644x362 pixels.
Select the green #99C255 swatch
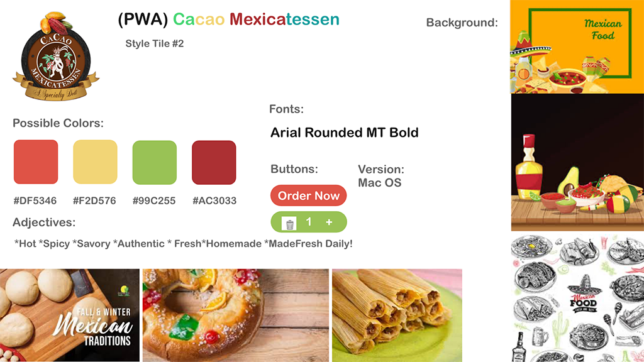point(155,162)
